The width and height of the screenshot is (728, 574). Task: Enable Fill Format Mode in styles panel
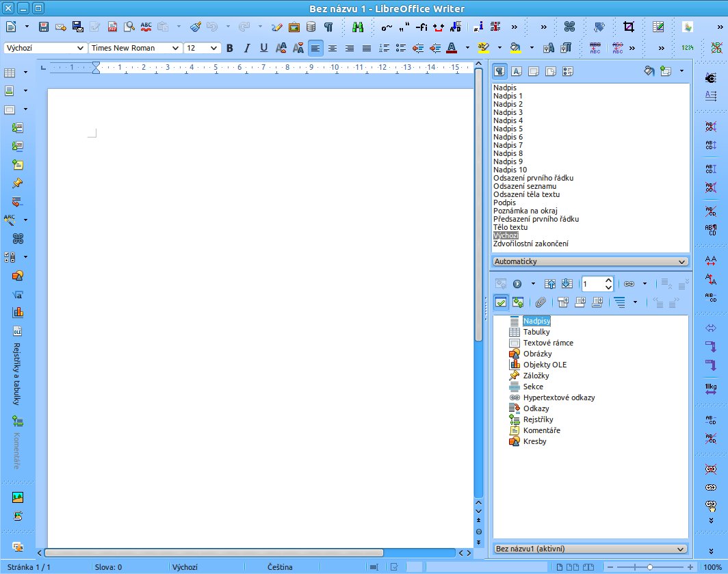pos(649,71)
